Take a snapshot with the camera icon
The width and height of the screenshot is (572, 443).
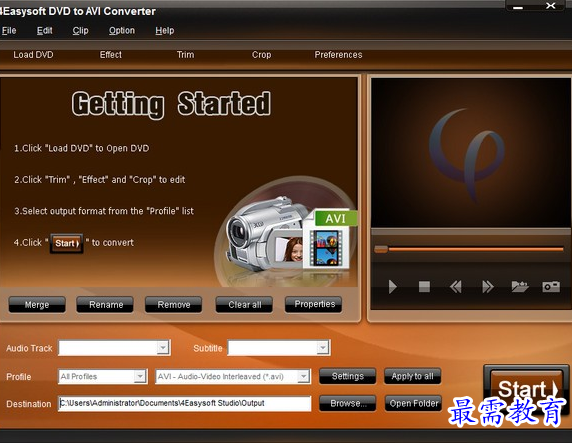551,286
